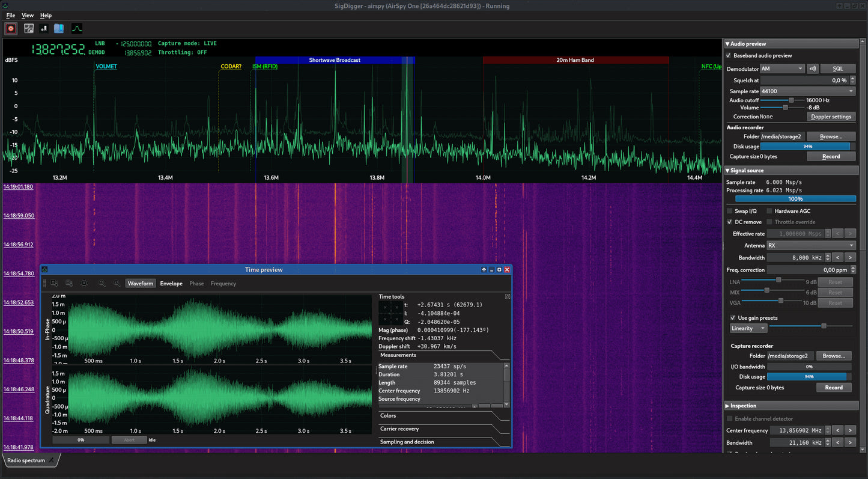Enable the Swap I/Q checkbox
868x479 pixels.
(730, 212)
